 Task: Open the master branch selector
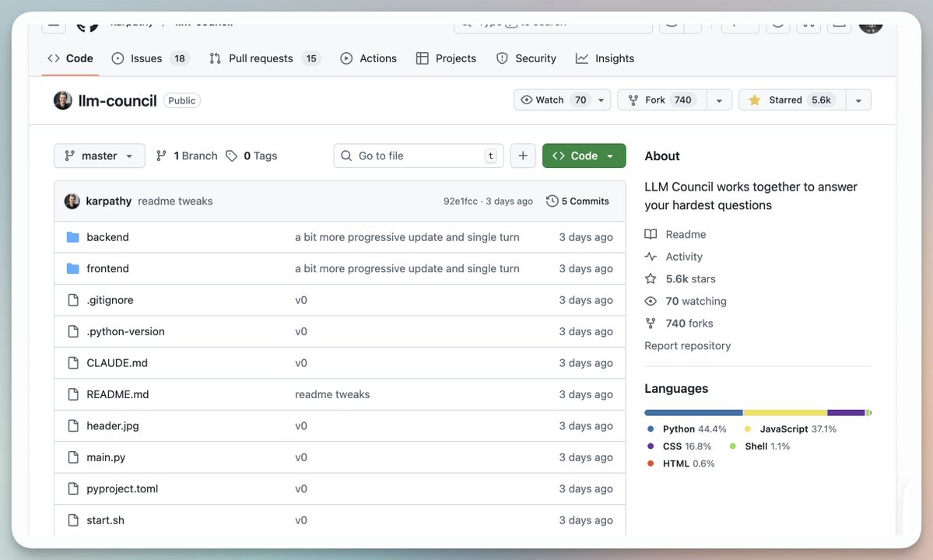point(100,156)
